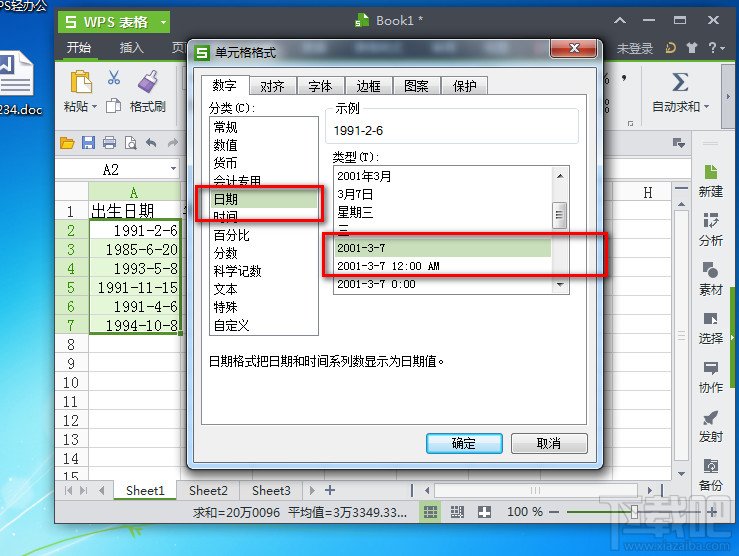Switch to normal view in status bar
This screenshot has height=556, width=739.
430,512
